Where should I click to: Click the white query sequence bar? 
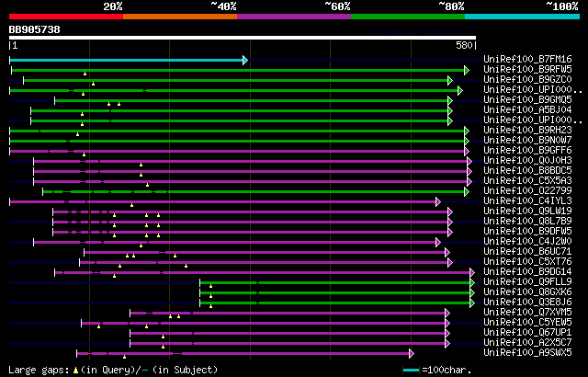243,38
